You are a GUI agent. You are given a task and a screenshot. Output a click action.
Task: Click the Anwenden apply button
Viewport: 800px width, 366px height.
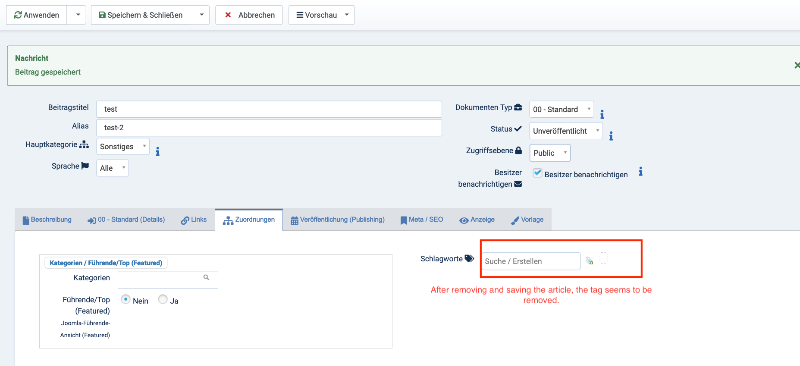click(36, 15)
